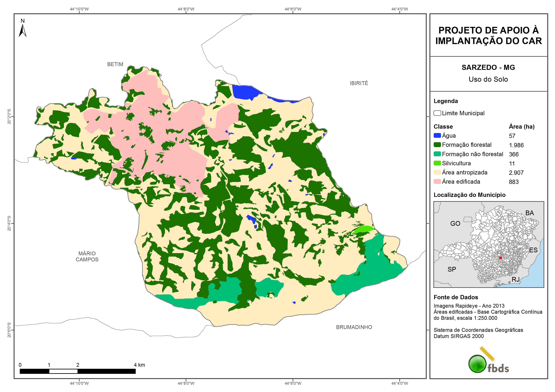Image resolution: width=555 pixels, height=392 pixels.
Task: Click the red marker on location inset map
Action: (x=500, y=258)
